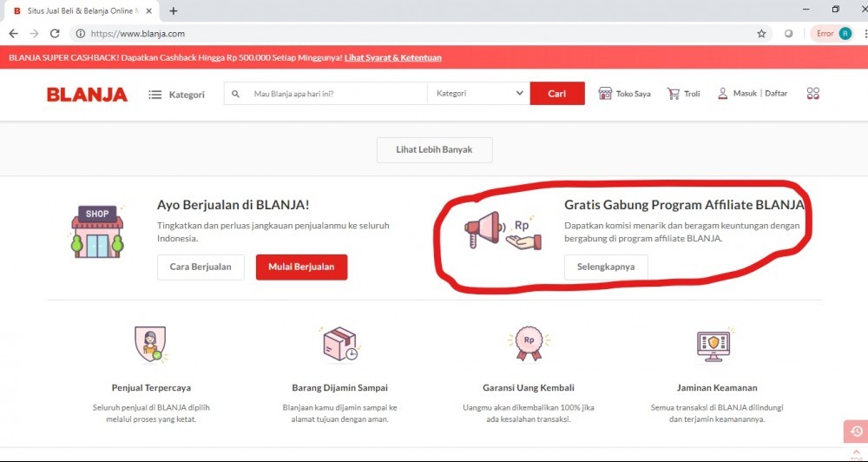The image size is (868, 462).
Task: Click the Mulai Berjualan button
Action: pos(302,267)
